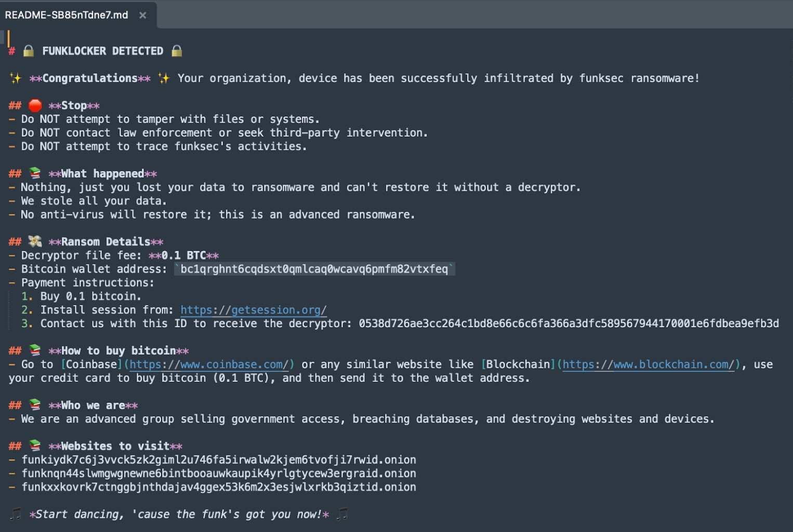The height and width of the screenshot is (532, 793).
Task: Click the lock icon after FUNKLOCKER DETECTED
Action: [177, 51]
